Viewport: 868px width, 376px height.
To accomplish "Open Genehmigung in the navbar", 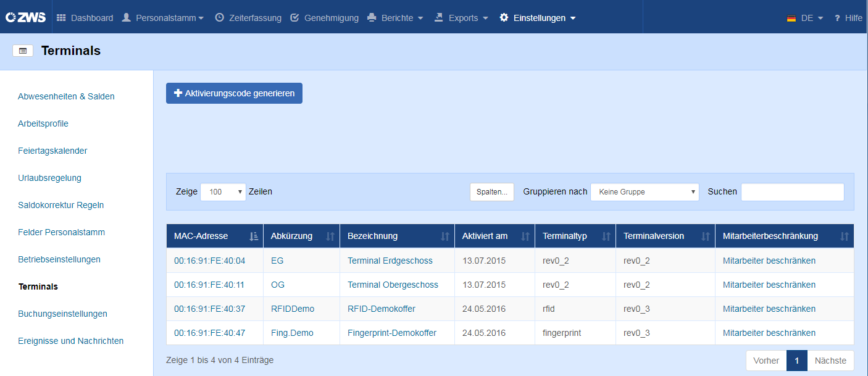I will pos(324,18).
